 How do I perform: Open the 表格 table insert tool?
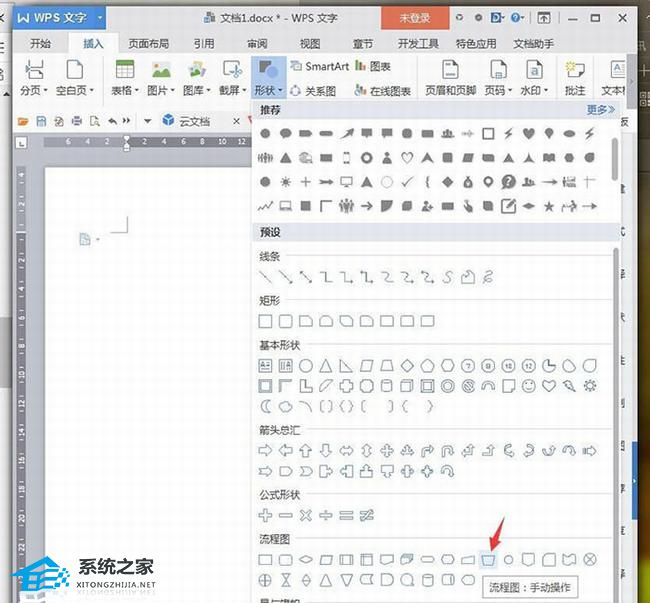[124, 78]
